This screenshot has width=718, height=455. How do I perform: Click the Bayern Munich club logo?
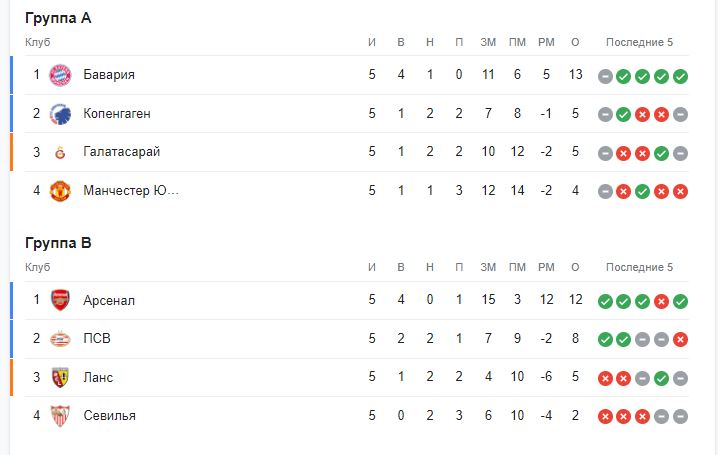click(x=60, y=75)
